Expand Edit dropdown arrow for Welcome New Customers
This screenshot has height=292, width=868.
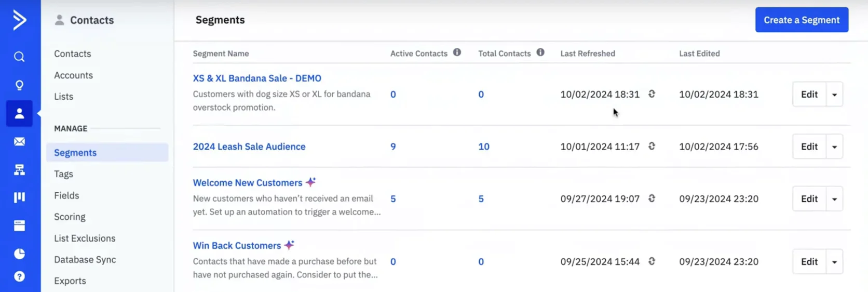coord(834,199)
